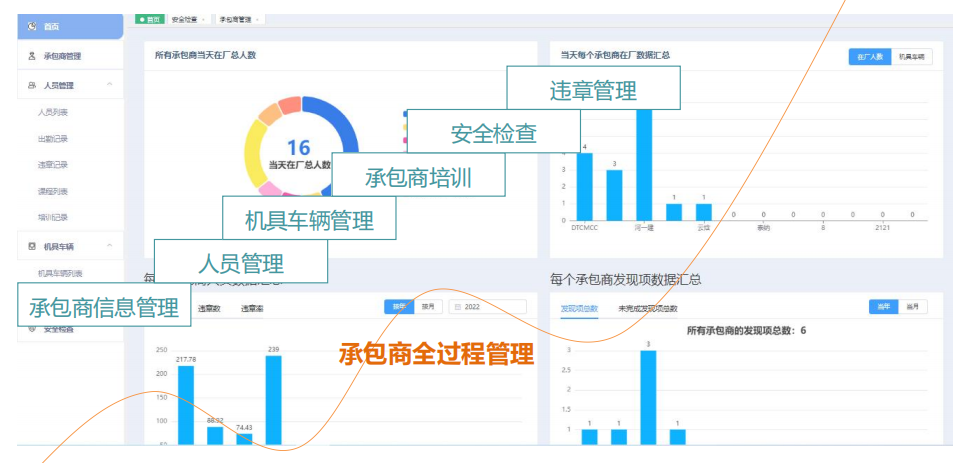The image size is (976, 463).
Task: Open 出勤记录 in the sidebar
Action: coord(53,139)
